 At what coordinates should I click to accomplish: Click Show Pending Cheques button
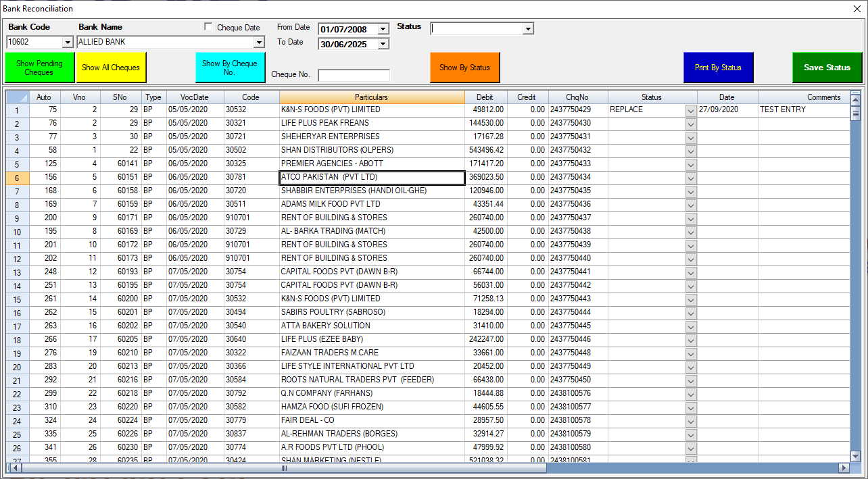(40, 68)
